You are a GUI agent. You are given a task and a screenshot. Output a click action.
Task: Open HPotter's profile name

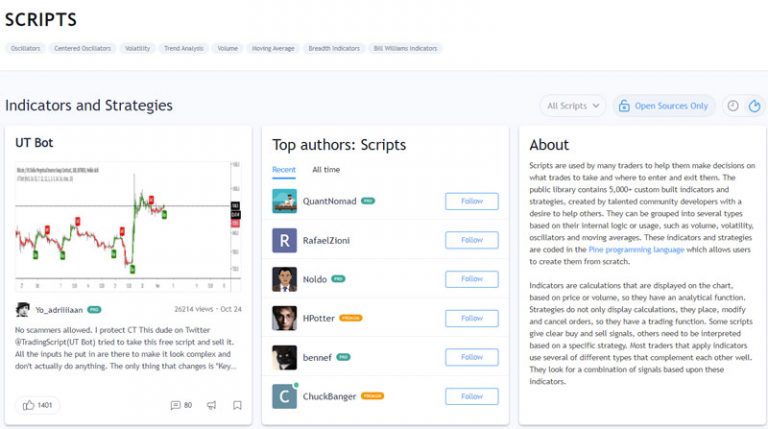click(318, 318)
